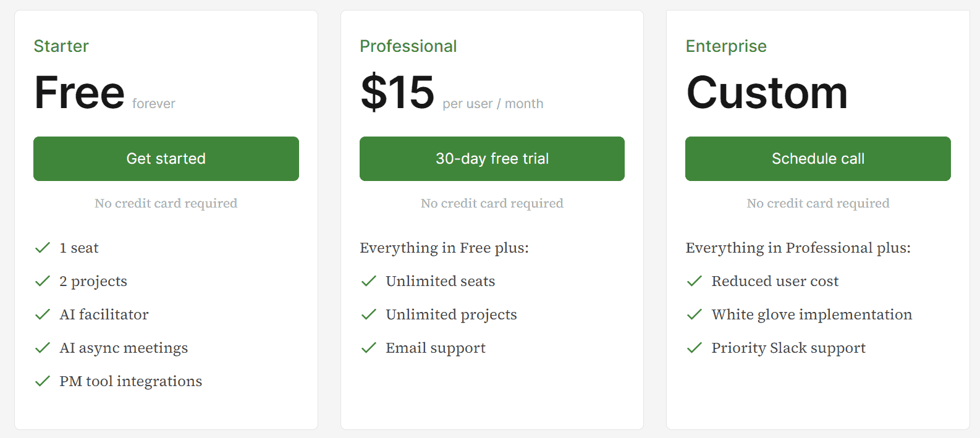Click the checkmark beside "Priority Slack support"
The image size is (980, 438).
(x=694, y=348)
